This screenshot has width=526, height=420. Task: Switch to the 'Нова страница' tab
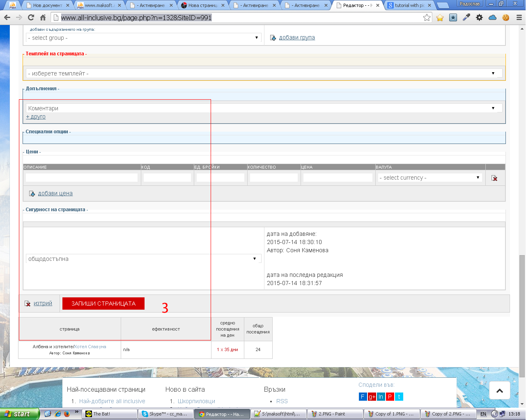tap(203, 5)
